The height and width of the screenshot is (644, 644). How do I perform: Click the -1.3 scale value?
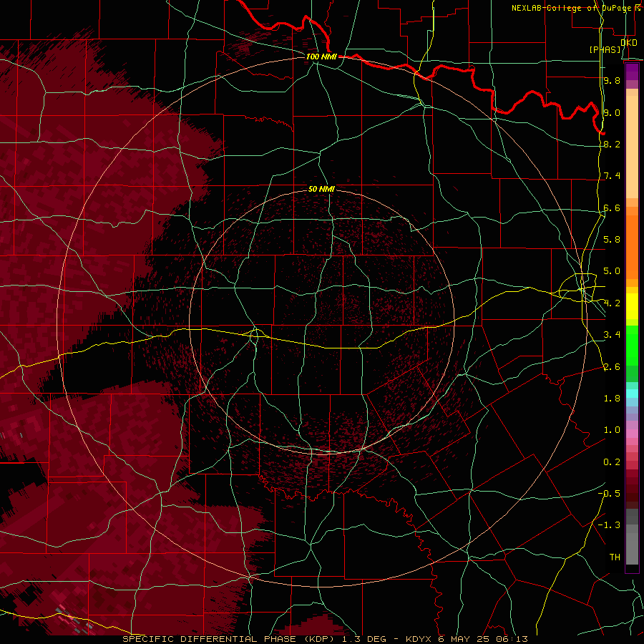click(x=609, y=525)
